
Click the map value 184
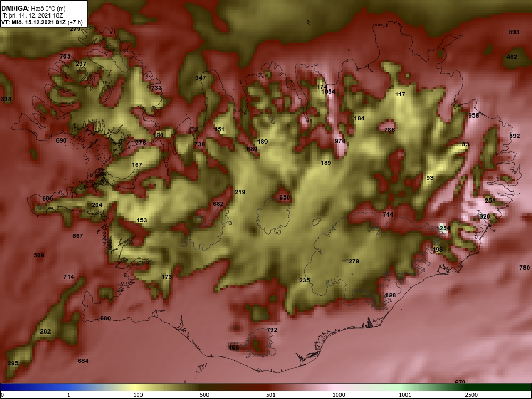tap(359, 119)
